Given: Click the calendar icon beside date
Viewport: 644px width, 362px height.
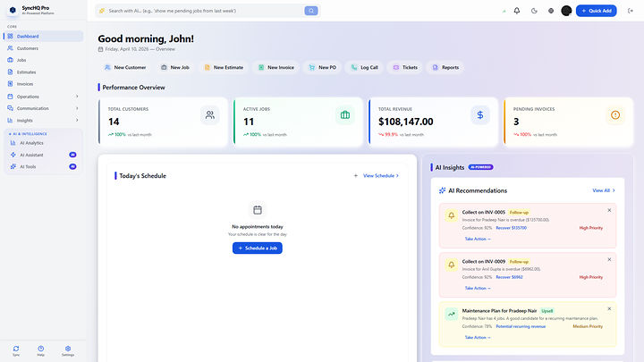Looking at the screenshot, I should pos(100,49).
